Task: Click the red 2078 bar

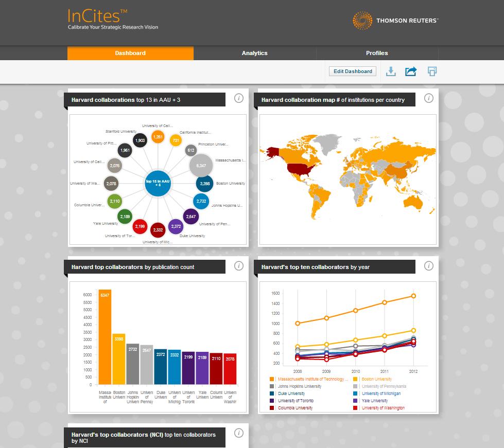Action: tap(230, 369)
